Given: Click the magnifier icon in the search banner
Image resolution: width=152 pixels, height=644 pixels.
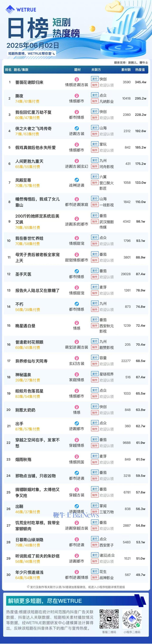Looking at the screenshot, I should [53, 54].
